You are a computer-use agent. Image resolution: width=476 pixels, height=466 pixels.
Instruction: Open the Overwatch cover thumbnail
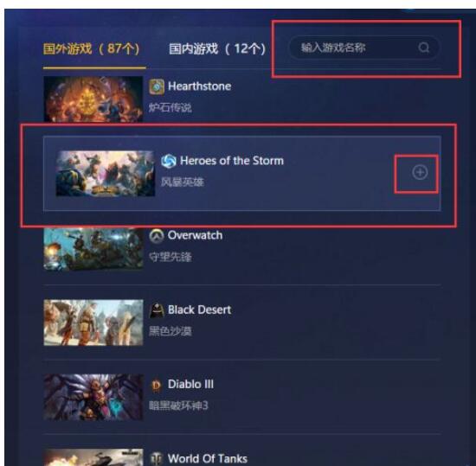click(93, 248)
